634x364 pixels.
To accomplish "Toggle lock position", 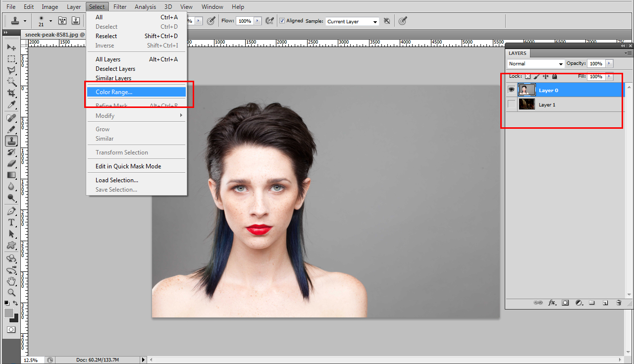I will click(545, 76).
